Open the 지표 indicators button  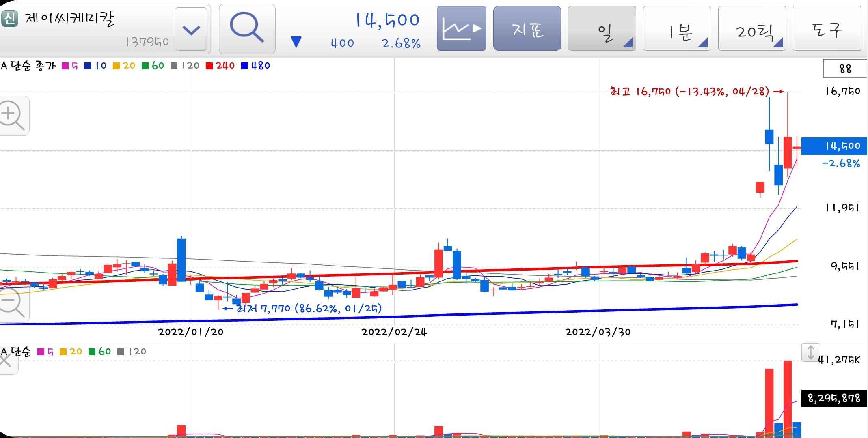pyautogui.click(x=527, y=29)
